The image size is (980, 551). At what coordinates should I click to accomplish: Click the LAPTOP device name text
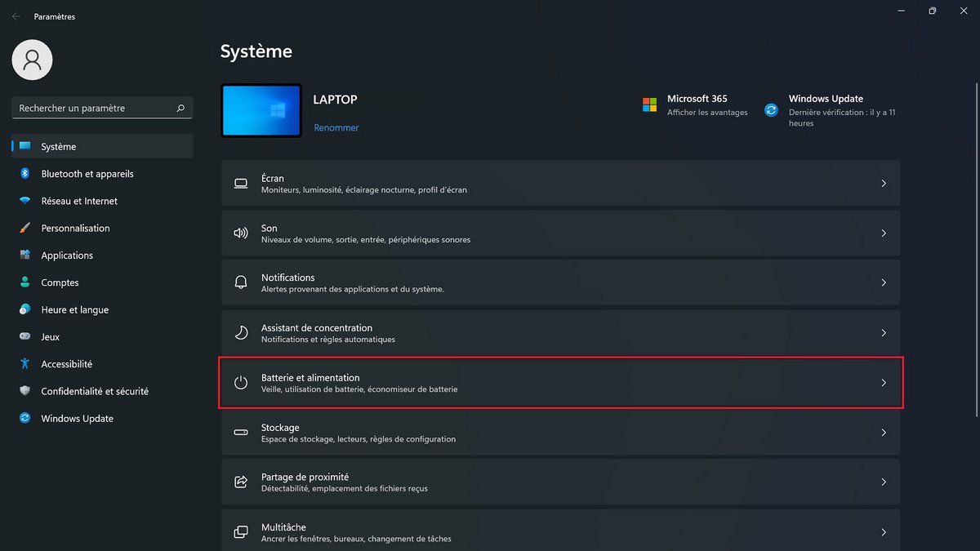point(336,100)
